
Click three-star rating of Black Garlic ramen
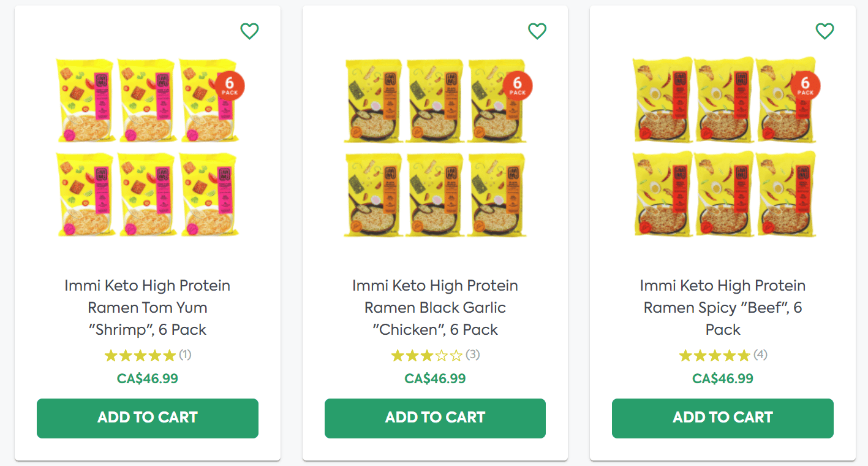coord(427,356)
